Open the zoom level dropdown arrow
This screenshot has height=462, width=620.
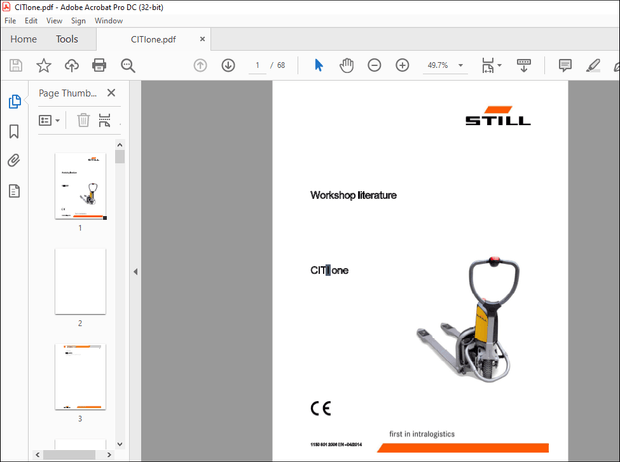461,65
